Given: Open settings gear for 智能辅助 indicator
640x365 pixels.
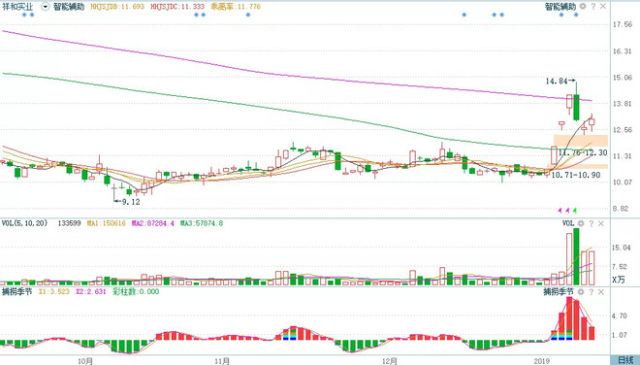Looking at the screenshot, I should click(x=583, y=7).
